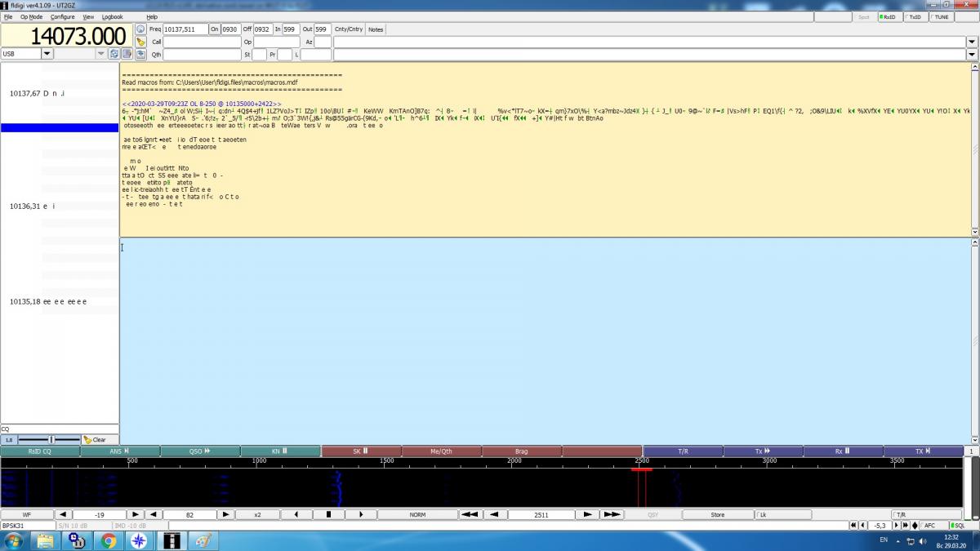Click into the Call input field

click(x=202, y=42)
